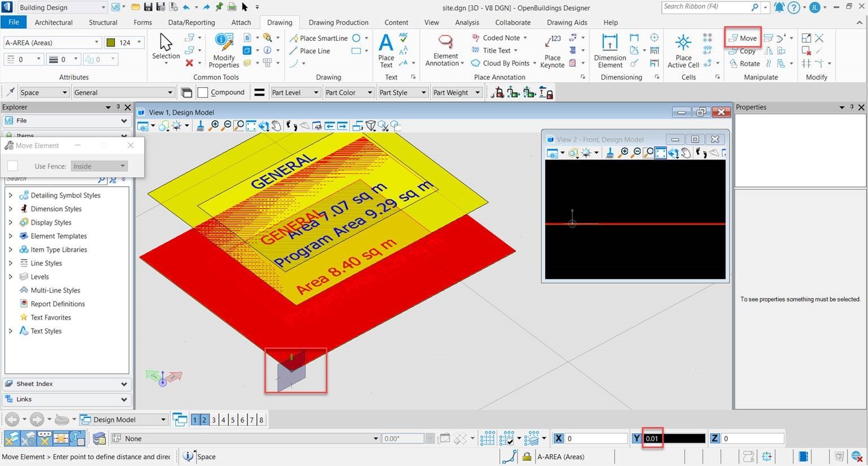The image size is (868, 466).
Task: Click the Rotate tool in Manipulate
Action: tap(744, 64)
